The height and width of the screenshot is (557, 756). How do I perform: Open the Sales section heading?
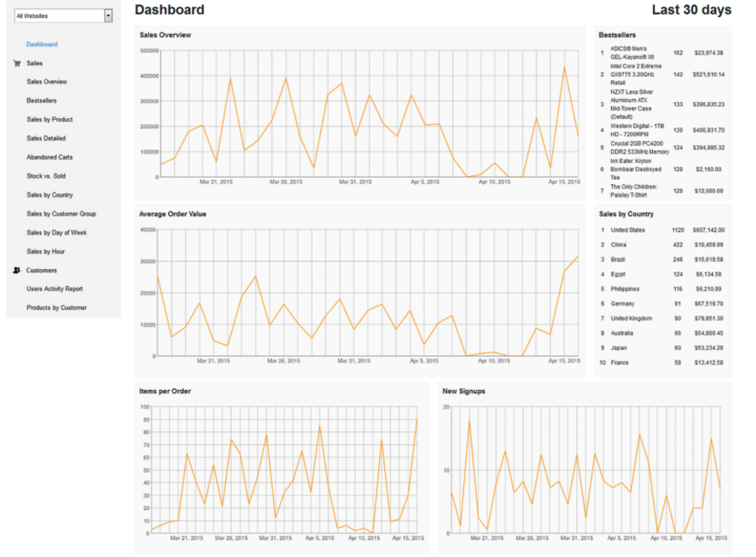click(35, 63)
